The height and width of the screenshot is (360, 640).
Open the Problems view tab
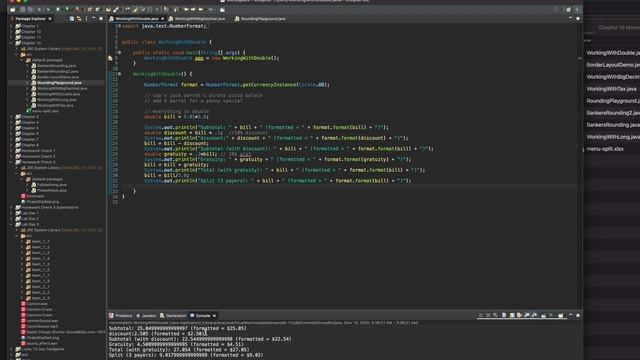pos(120,316)
